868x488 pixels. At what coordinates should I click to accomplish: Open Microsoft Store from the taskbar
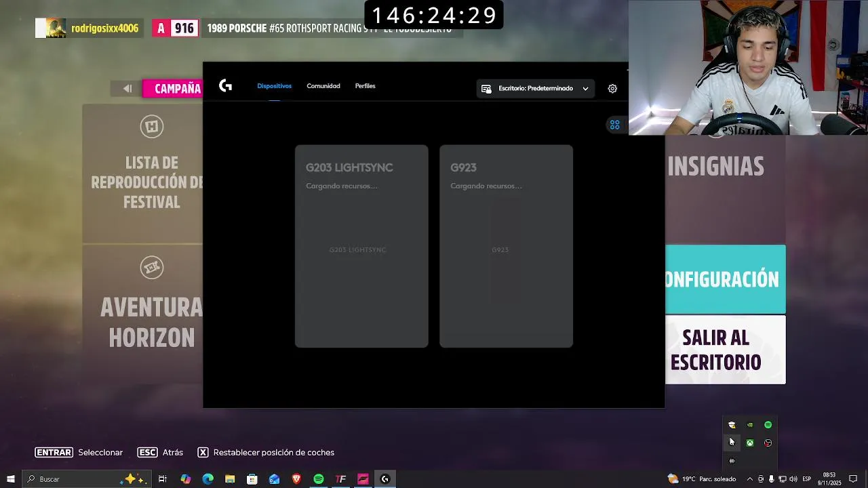(x=252, y=479)
